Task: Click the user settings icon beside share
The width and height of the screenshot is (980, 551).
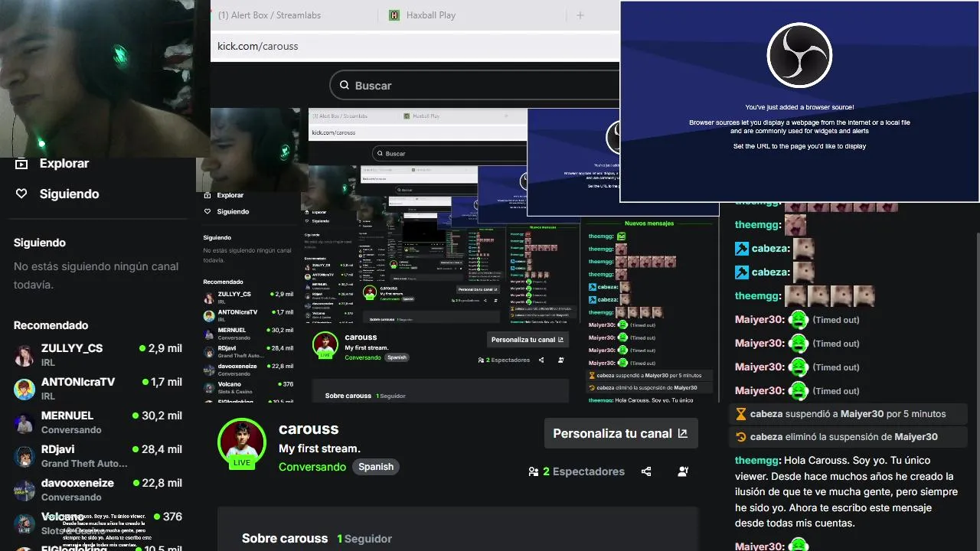Action: click(683, 471)
